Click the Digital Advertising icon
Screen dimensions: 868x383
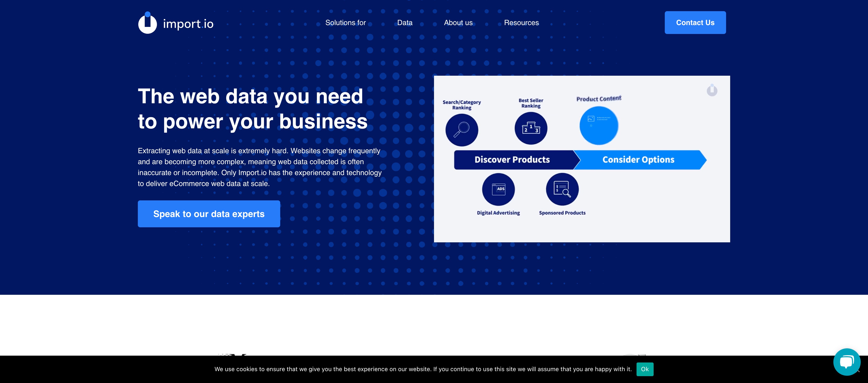click(498, 189)
